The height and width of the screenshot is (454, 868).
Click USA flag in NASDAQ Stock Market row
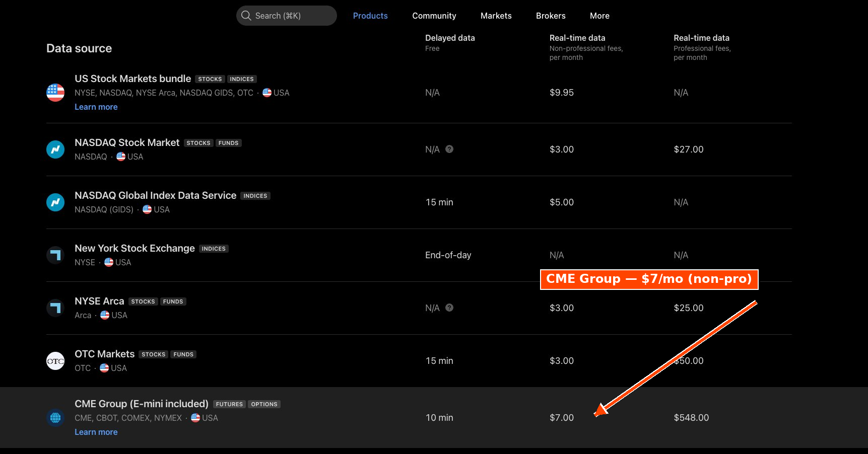[121, 157]
